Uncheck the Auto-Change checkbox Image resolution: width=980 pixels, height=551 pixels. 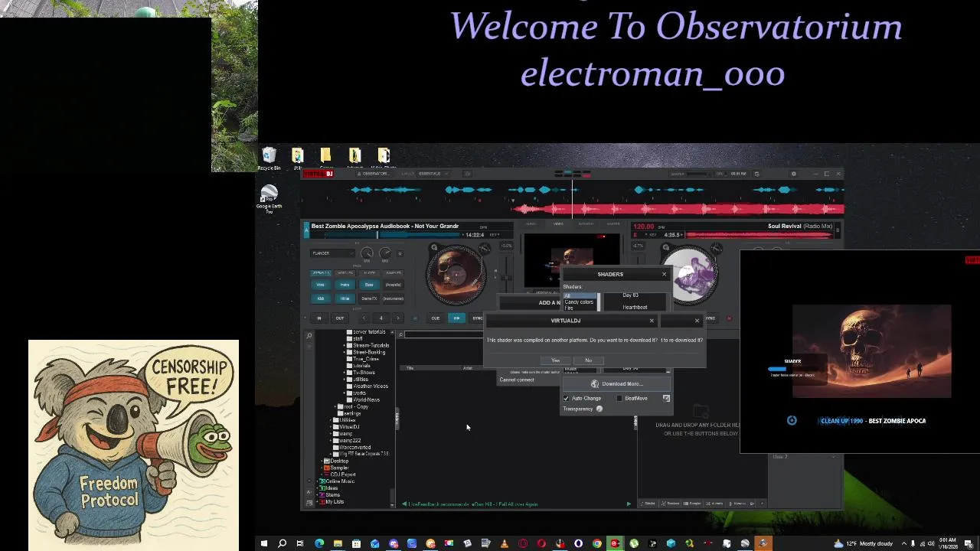(567, 398)
